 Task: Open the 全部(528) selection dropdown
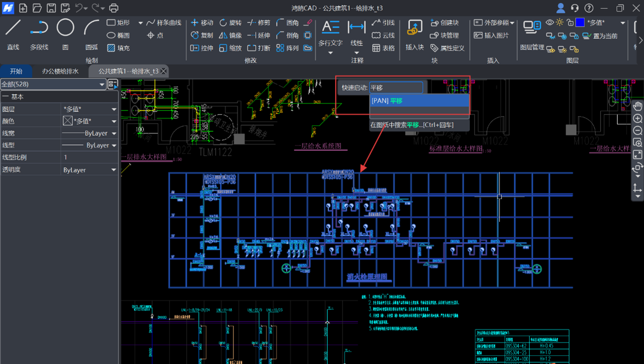53,84
